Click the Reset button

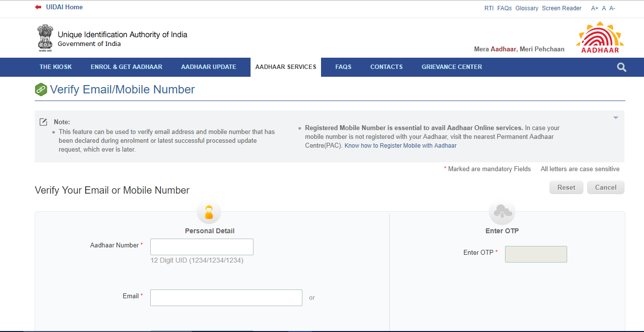[x=566, y=187]
